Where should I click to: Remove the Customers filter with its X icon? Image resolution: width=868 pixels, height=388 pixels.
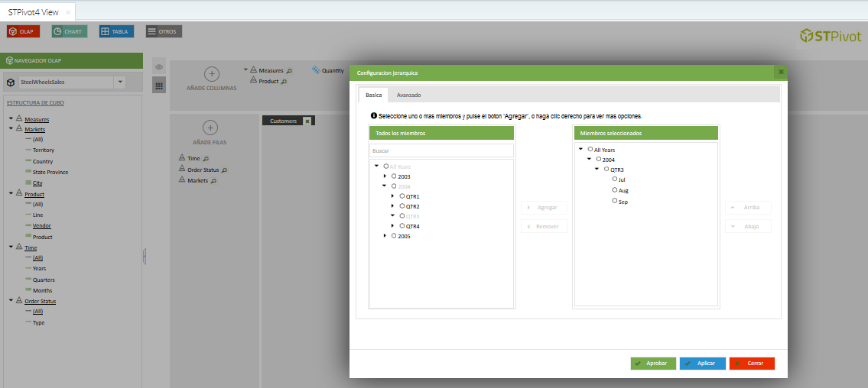(307, 121)
